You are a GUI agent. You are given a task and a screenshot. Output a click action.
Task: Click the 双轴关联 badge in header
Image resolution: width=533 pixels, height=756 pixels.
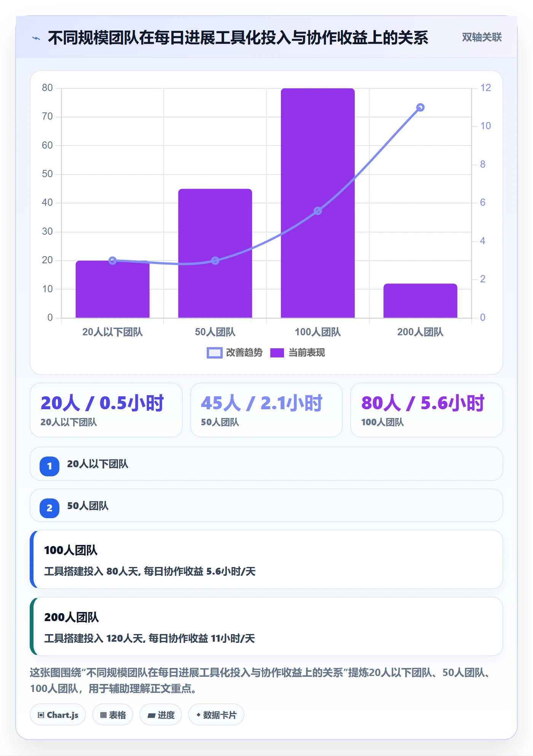482,37
